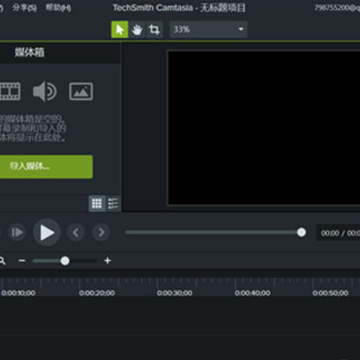Zoom out timeline with minus button
360x360 pixels.
22,261
